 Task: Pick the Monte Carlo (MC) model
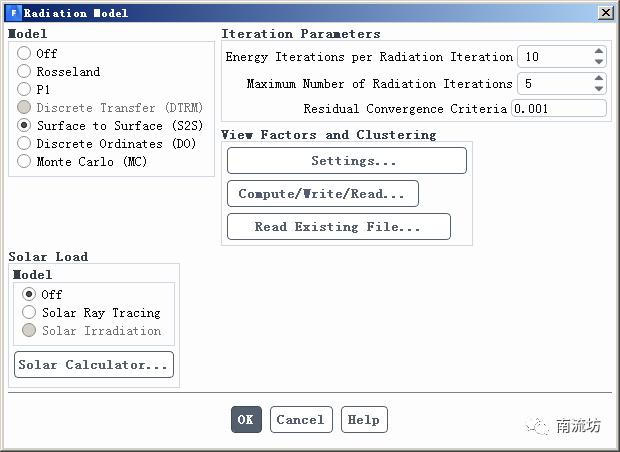[x=25, y=162]
